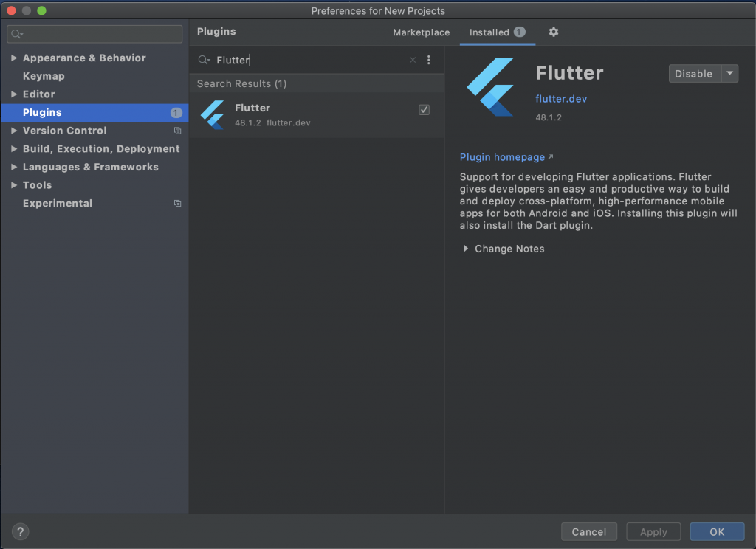
Task: Click the plugin search magnifier icon
Action: point(204,60)
